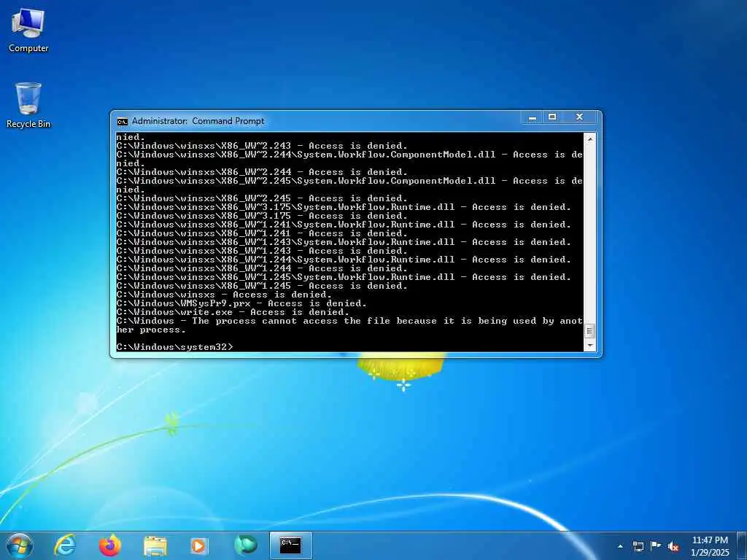Select the Command Prompt taskbar button
Screen dimensions: 747x560
click(290, 545)
